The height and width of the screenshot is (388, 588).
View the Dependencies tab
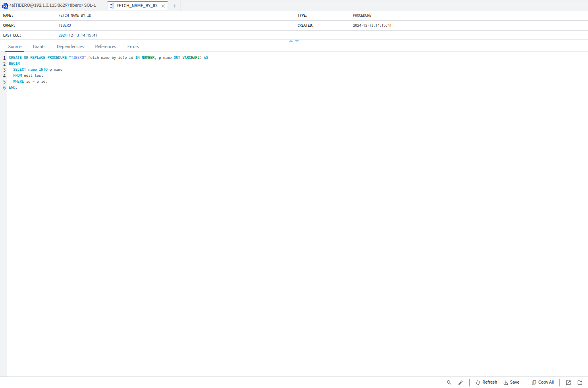pos(70,47)
